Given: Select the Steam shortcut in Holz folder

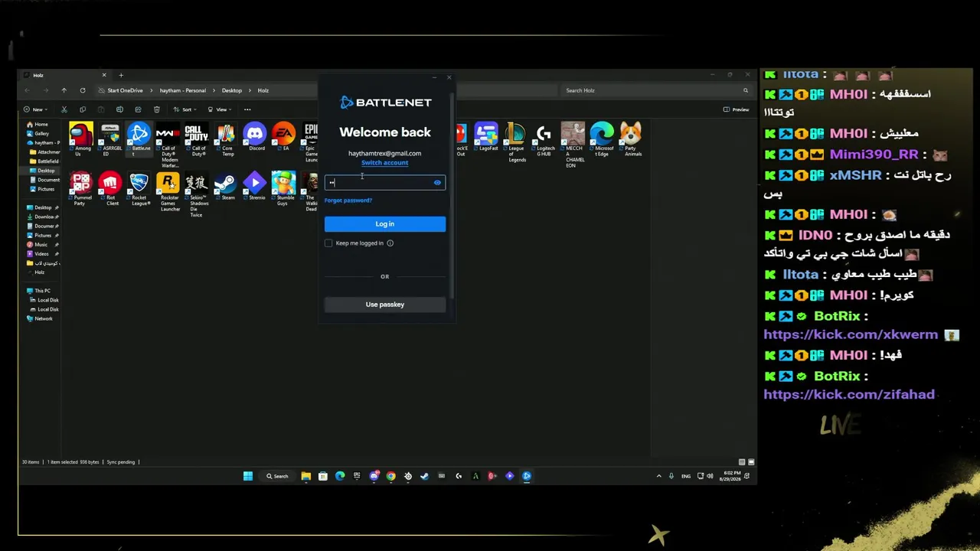Looking at the screenshot, I should tap(226, 183).
